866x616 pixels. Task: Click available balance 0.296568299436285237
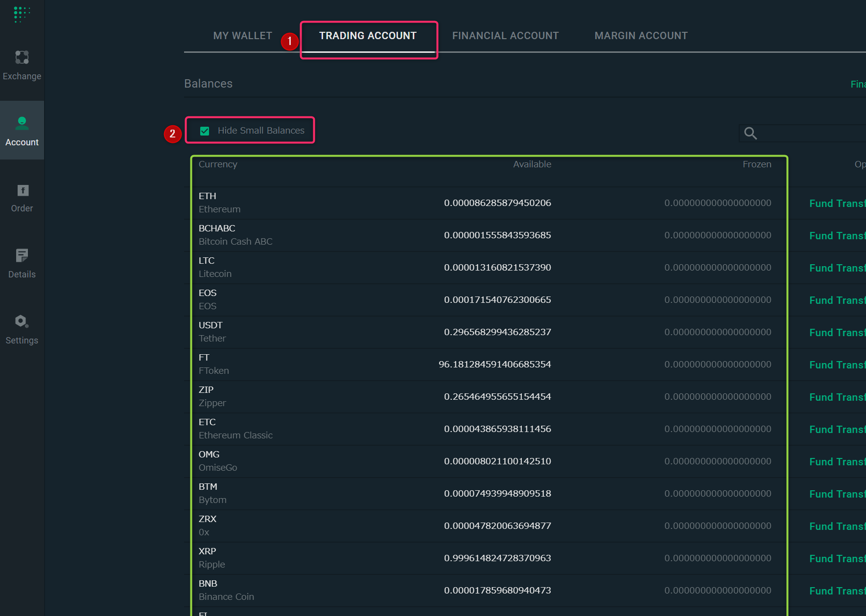coord(497,332)
